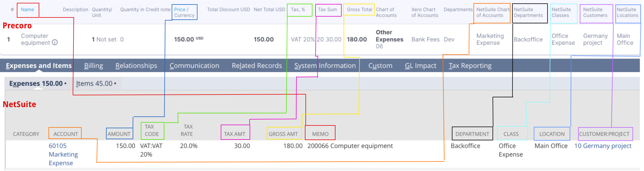Switch to the Billing tab
Screen dimensions: 644x171
[x=93, y=66]
